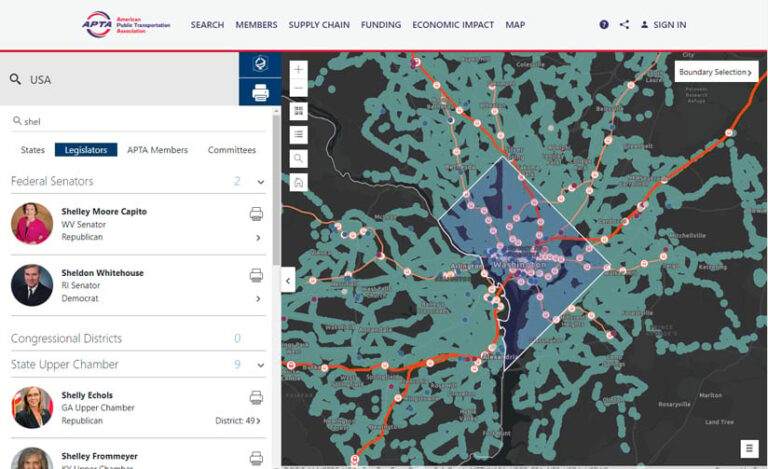Open Shelly Echols District 49 arrow

click(258, 421)
